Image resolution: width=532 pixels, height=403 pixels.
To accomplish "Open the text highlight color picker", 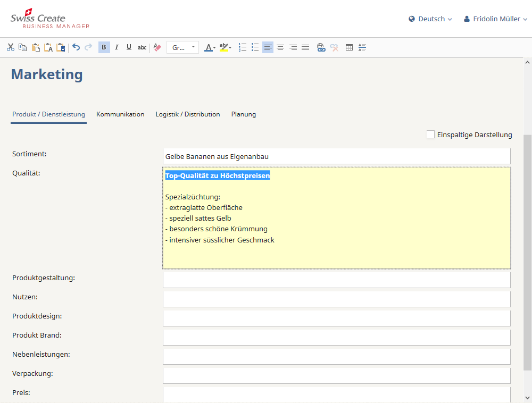I will tap(225, 47).
